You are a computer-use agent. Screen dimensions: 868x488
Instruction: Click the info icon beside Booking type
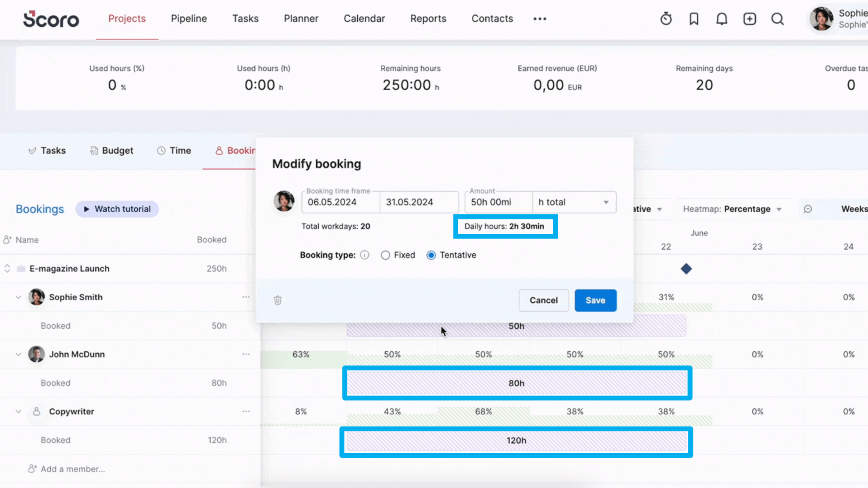click(364, 255)
